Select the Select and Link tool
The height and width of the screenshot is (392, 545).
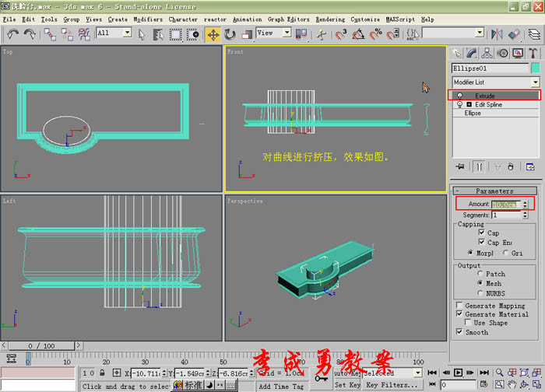(50, 34)
